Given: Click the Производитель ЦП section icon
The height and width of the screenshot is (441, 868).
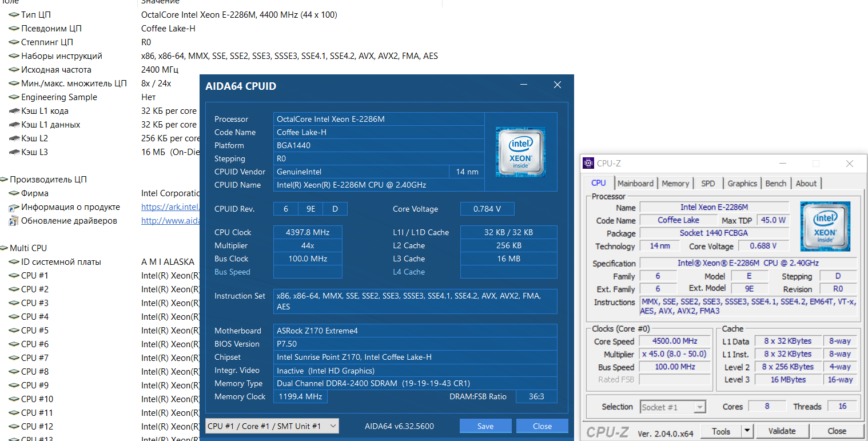Looking at the screenshot, I should click(4, 180).
